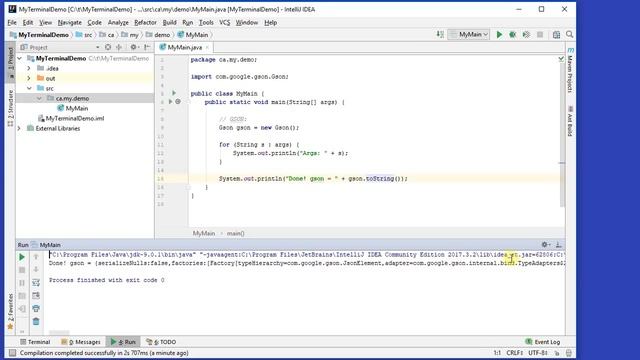Image resolution: width=640 pixels, height=360 pixels.
Task: Collapse the ca.my.demo package
Action: click(x=39, y=98)
